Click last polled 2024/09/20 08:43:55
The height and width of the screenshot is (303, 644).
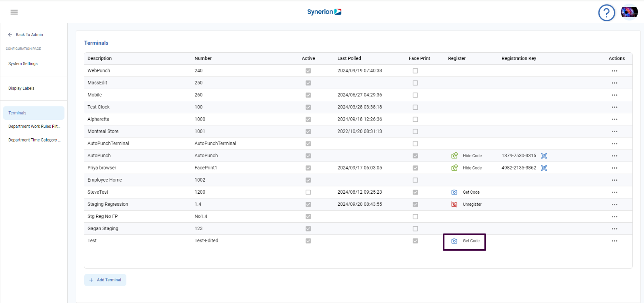(359, 204)
